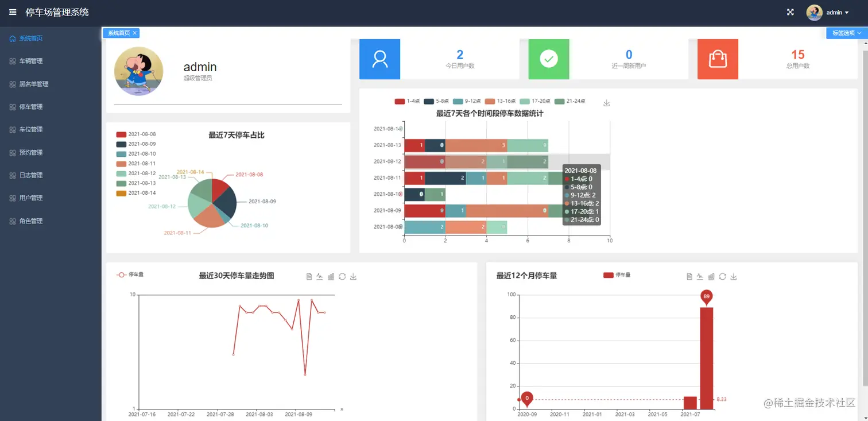Click the 近一周新用户 count of 0
Viewport: 868px width, 421px height.
click(629, 55)
